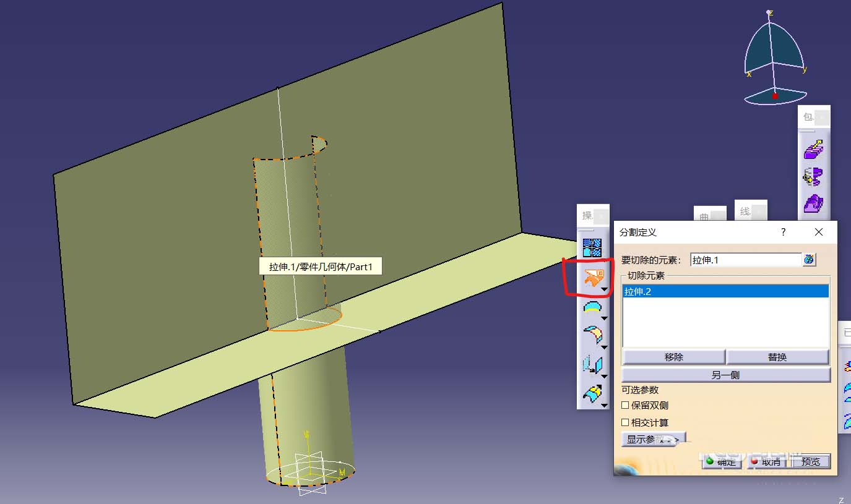The width and height of the screenshot is (851, 504).
Task: Select the Join tool in operations toolbar
Action: point(592,248)
